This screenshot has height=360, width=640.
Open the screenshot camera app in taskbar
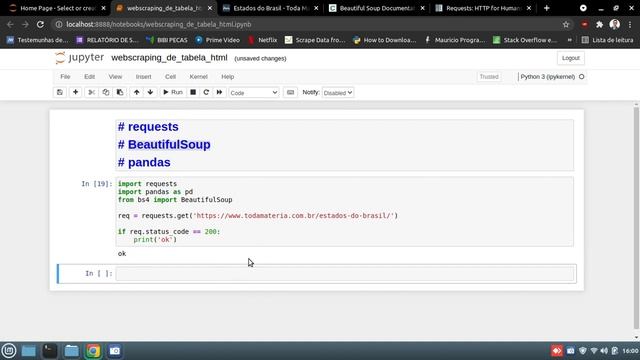point(115,351)
